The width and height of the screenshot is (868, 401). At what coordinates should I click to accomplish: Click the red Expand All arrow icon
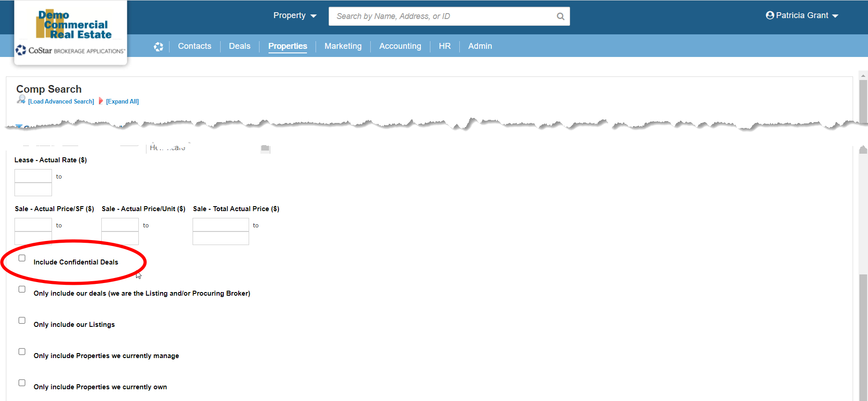coord(101,101)
